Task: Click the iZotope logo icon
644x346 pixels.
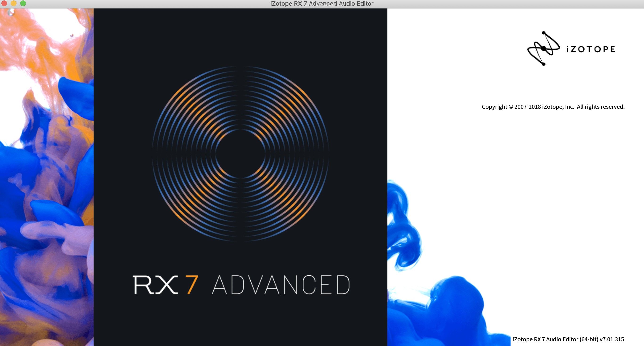Action: 543,48
